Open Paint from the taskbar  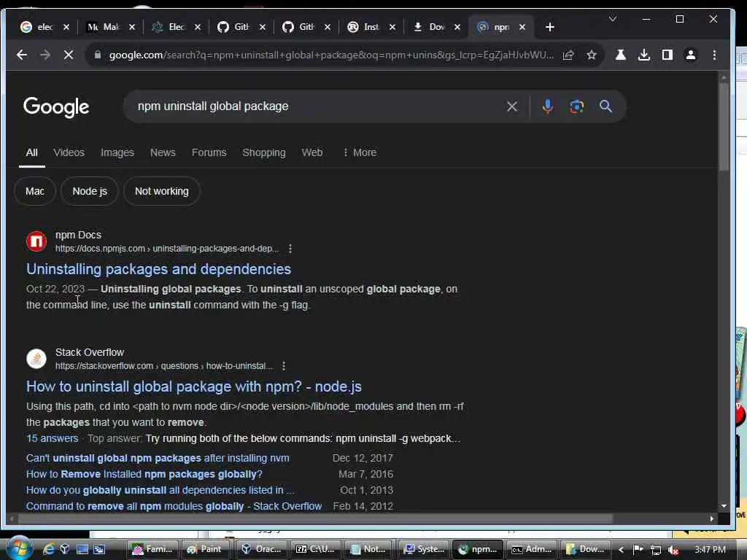tap(204, 549)
